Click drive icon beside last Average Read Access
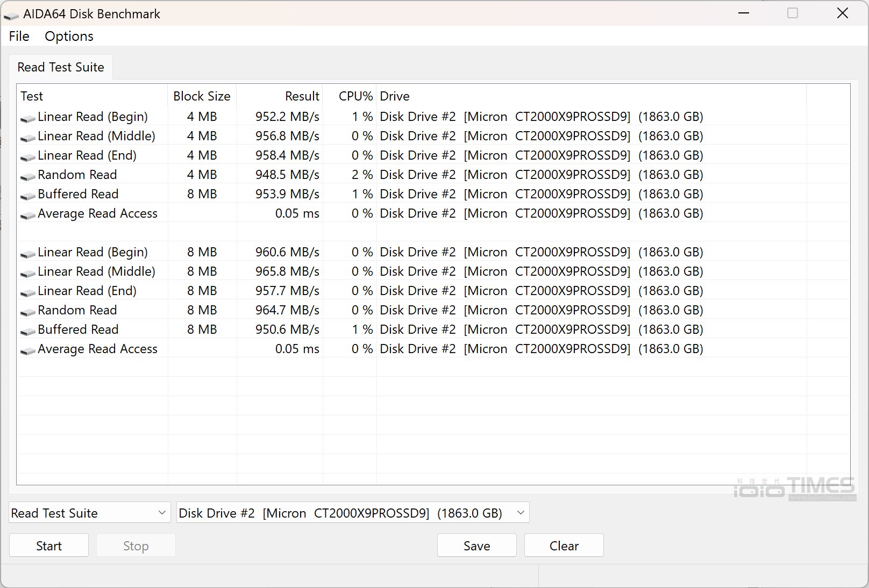 tap(28, 350)
